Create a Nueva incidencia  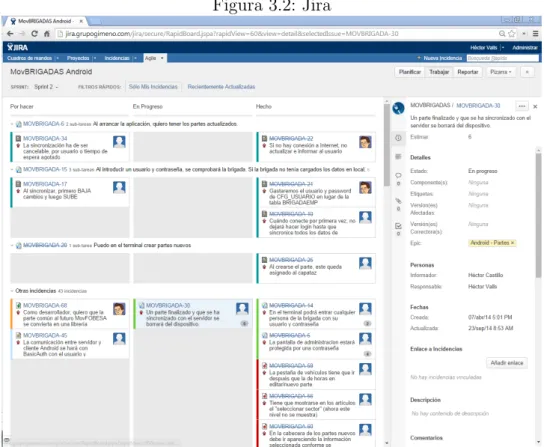pyautogui.click(x=440, y=58)
